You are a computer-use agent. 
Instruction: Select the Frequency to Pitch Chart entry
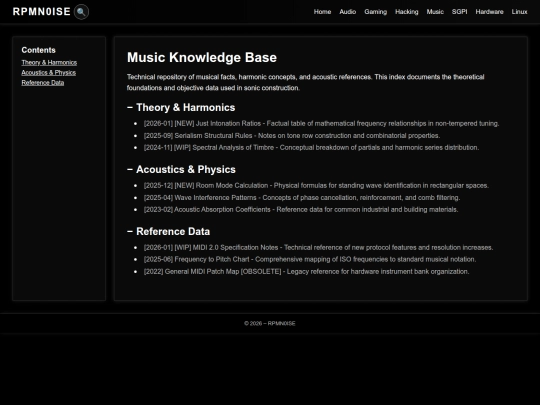tap(310, 259)
